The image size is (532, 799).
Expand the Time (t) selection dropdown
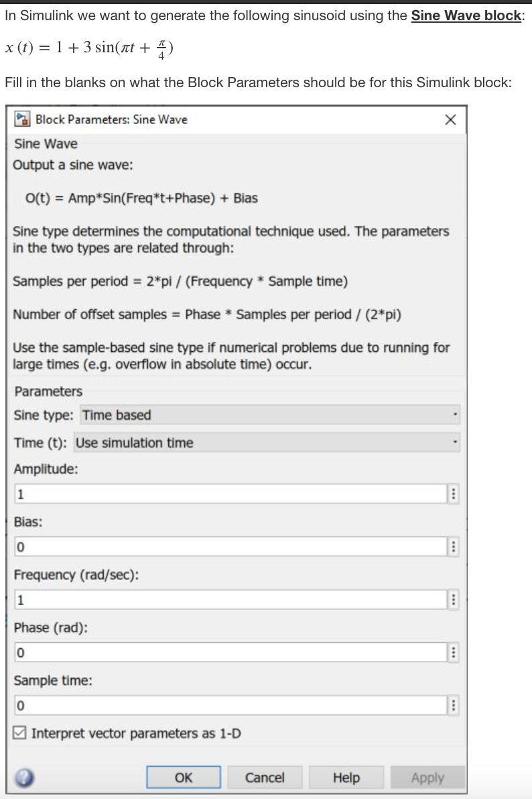click(x=456, y=442)
